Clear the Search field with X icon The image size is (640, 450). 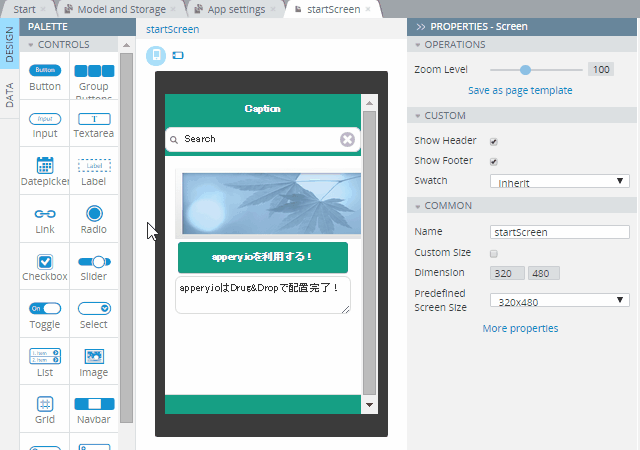(347, 139)
